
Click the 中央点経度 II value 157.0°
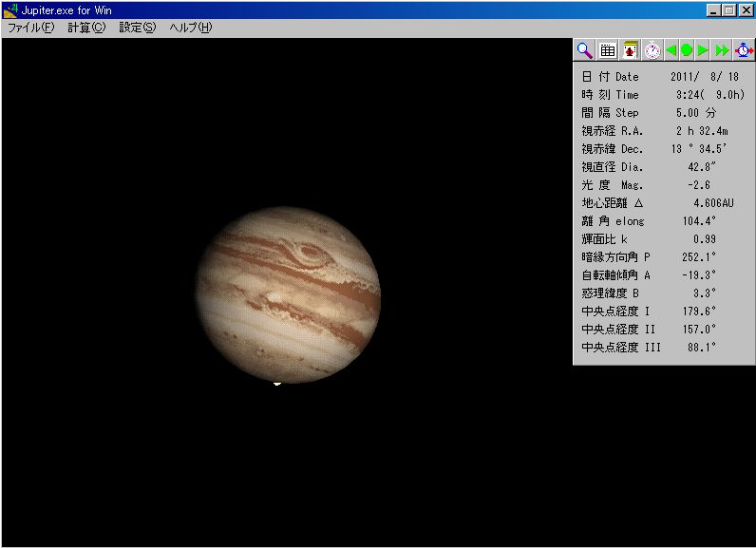click(x=699, y=330)
